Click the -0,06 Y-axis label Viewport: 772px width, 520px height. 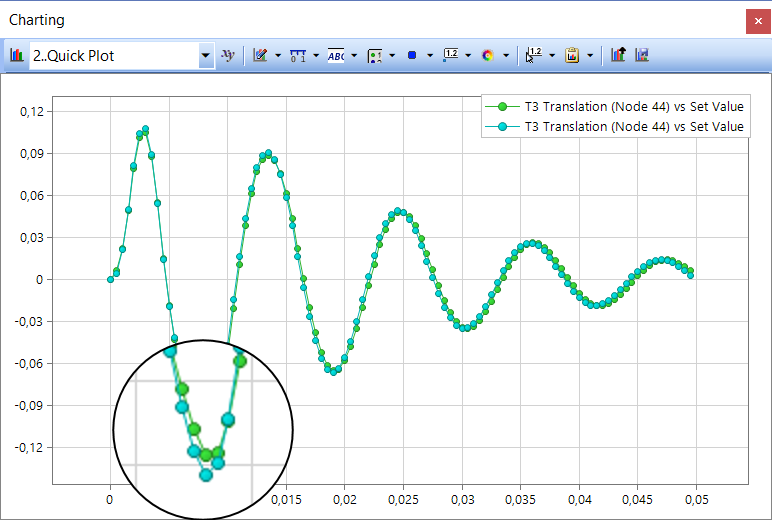coord(29,363)
